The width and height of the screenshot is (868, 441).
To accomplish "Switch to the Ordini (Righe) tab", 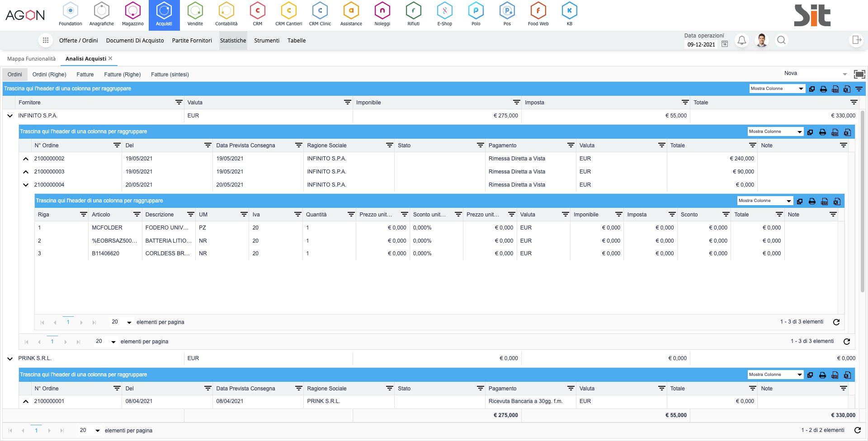I will [x=49, y=75].
